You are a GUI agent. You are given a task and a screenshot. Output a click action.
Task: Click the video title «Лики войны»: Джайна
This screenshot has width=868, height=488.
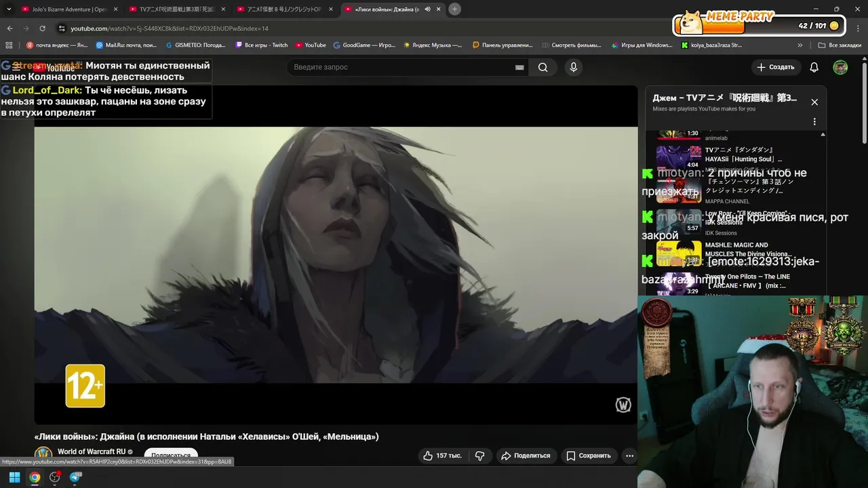[206, 436]
